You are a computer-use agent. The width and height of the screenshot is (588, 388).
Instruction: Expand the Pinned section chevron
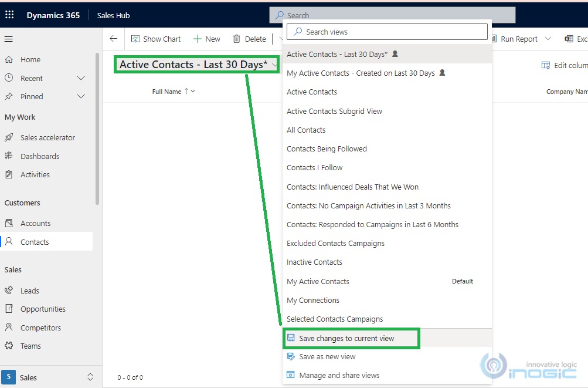(x=81, y=96)
